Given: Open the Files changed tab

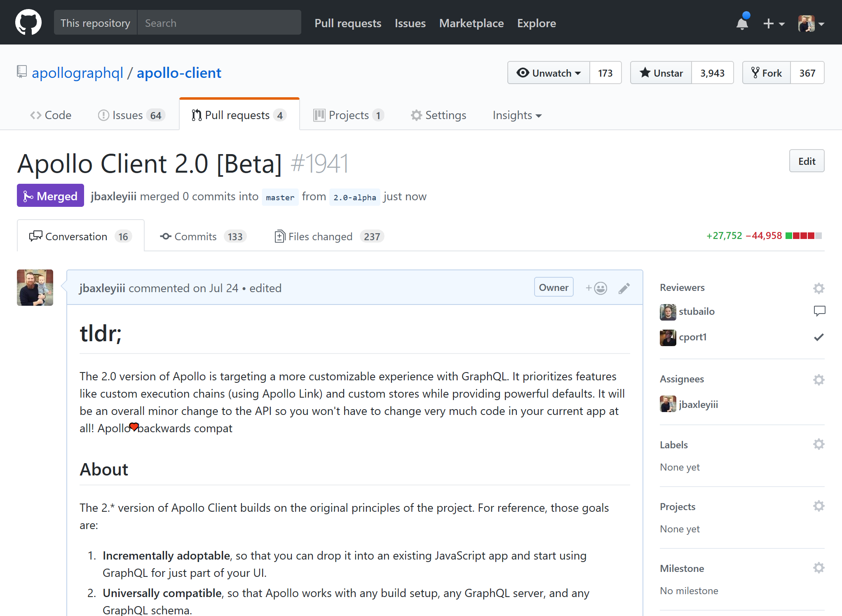Looking at the screenshot, I should click(329, 236).
